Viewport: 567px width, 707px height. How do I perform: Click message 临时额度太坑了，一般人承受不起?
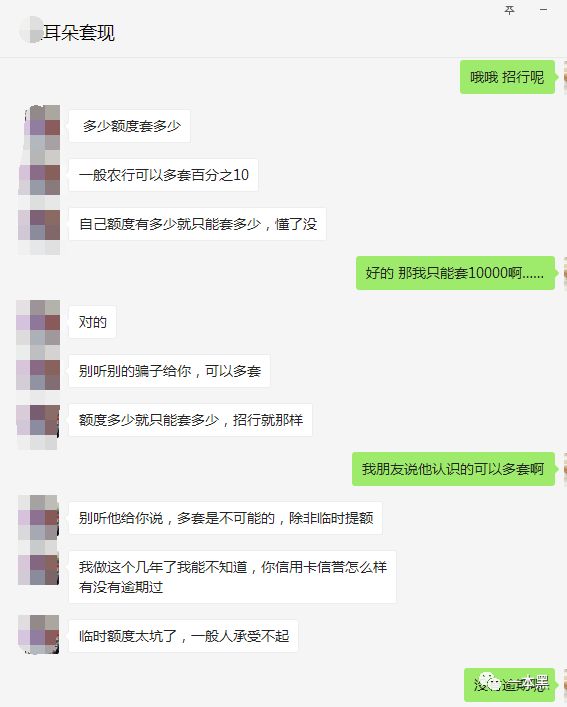click(183, 636)
